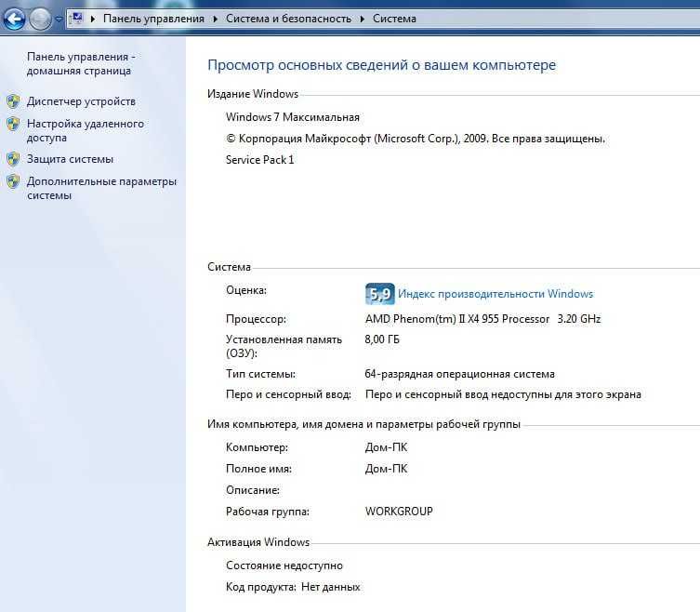Click Установленная память (ОЗУ): label
This screenshot has height=612, width=700.
[284, 346]
